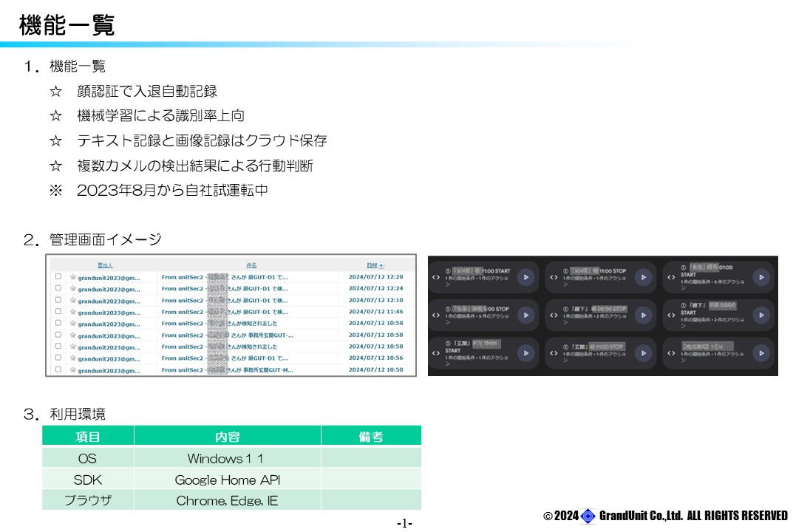The image size is (810, 532).
Task: Run the top-left 11:00 START automation
Action: pos(525,277)
